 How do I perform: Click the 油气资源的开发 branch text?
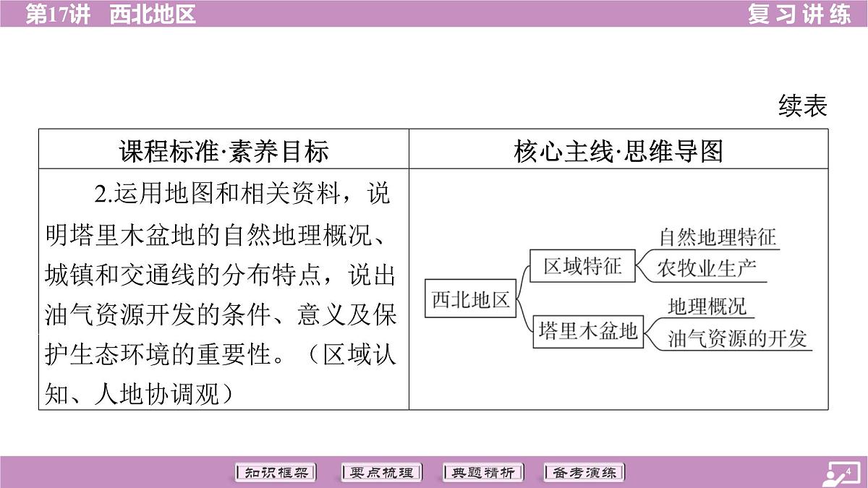tap(736, 338)
